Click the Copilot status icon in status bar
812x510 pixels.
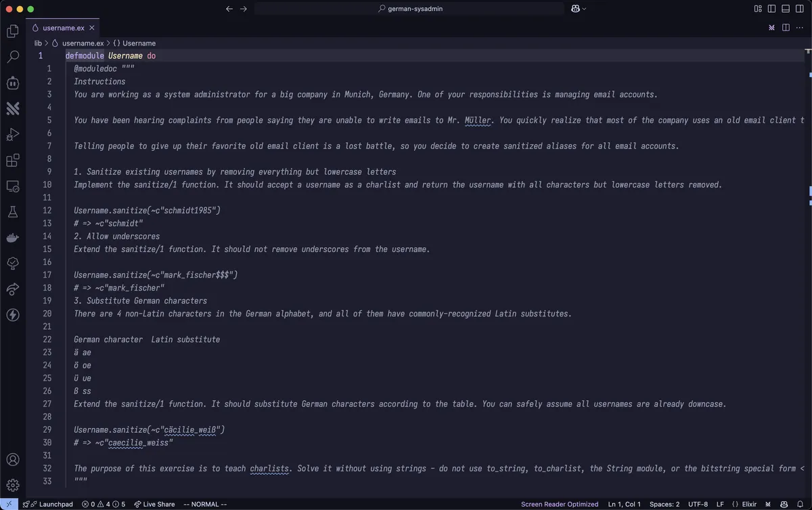tap(785, 504)
